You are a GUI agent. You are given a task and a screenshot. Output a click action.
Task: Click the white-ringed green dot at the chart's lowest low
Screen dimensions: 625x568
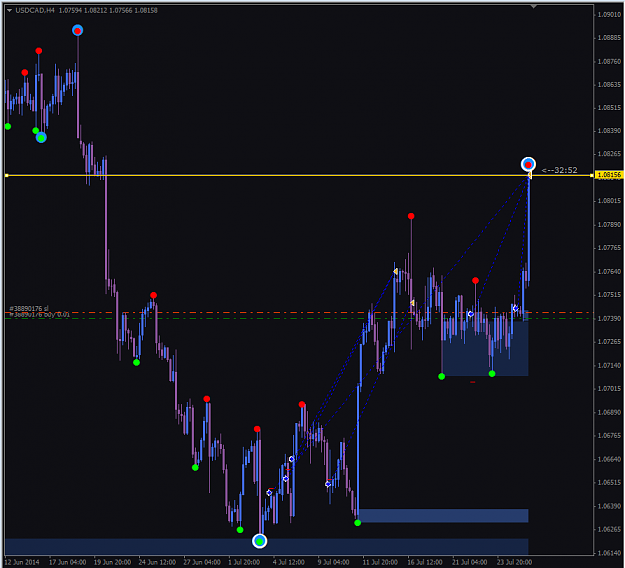[259, 541]
